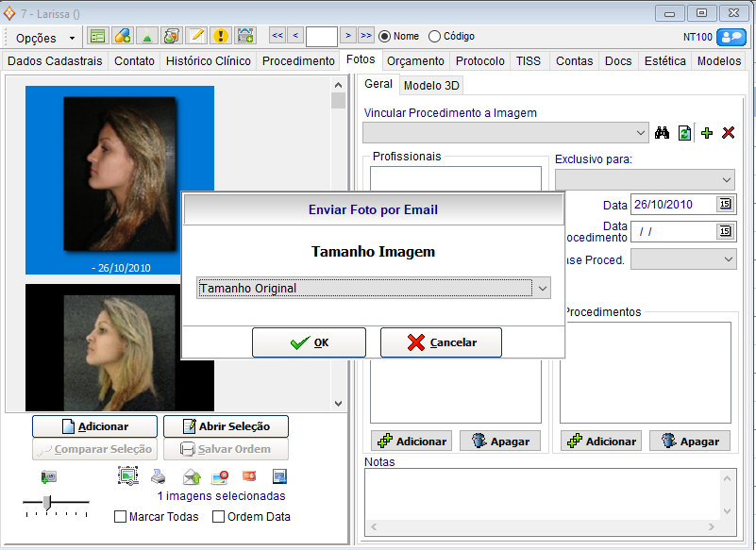Check the Marcar Todas checkbox
The image size is (756, 550).
coord(120,517)
